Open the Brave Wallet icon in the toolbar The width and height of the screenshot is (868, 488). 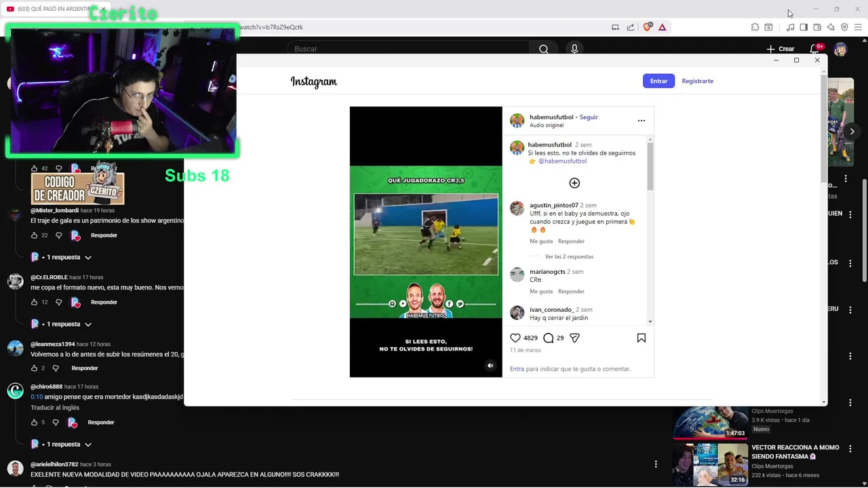(x=817, y=27)
